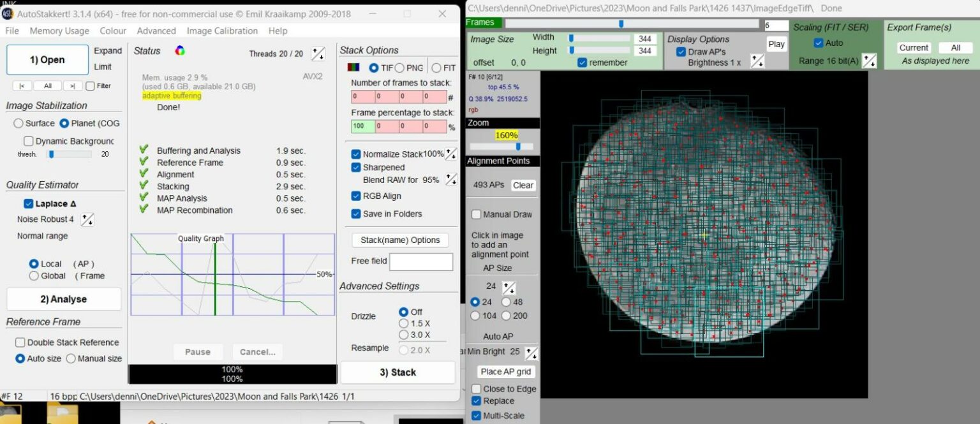Click the Threads adjustment arrows icon

click(318, 54)
